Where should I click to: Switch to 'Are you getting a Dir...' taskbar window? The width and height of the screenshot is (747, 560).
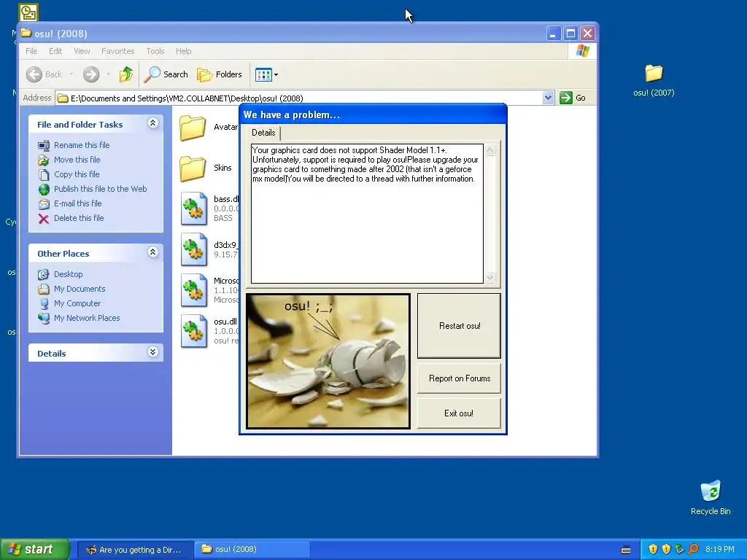click(135, 550)
